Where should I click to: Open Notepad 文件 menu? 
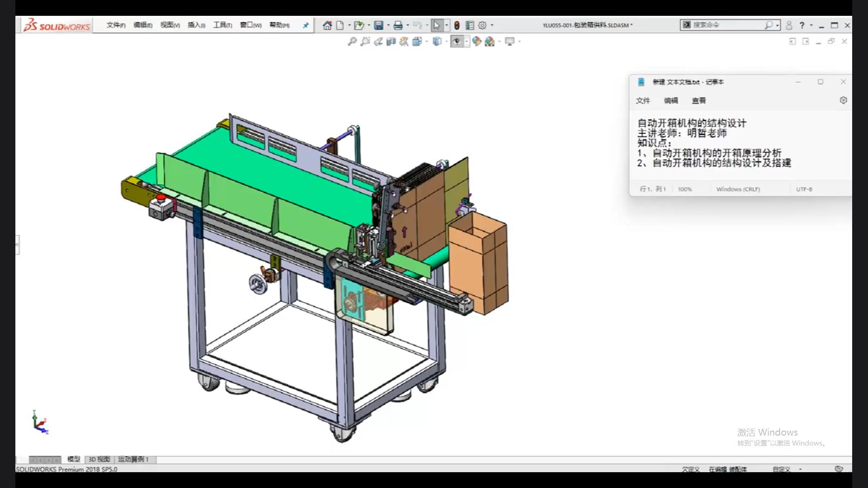click(643, 100)
